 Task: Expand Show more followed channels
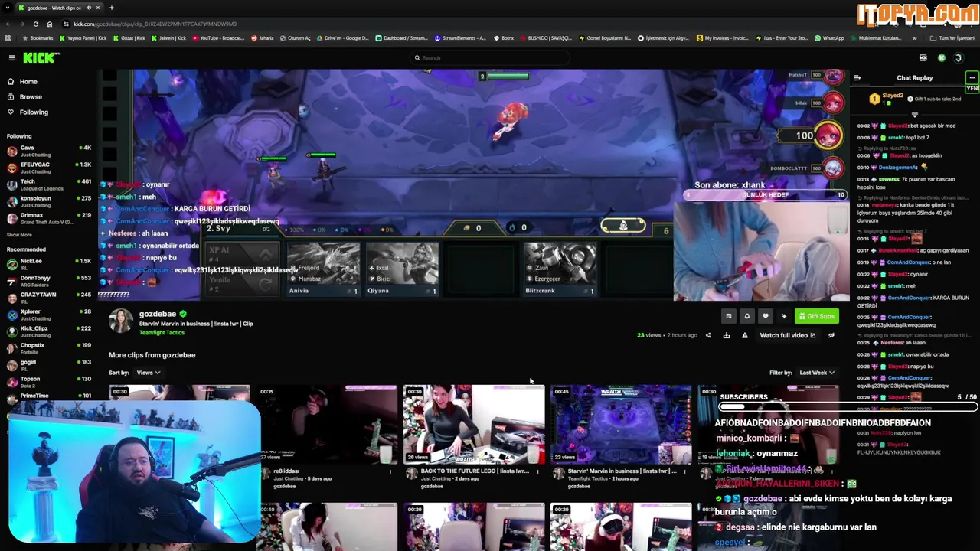click(x=19, y=235)
